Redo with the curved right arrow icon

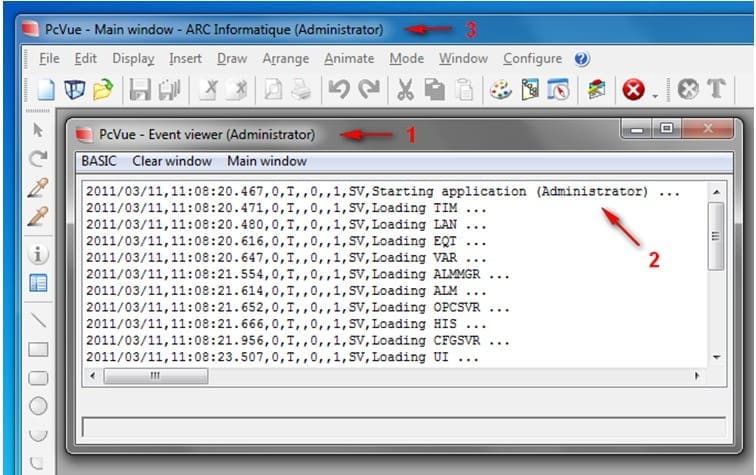369,90
